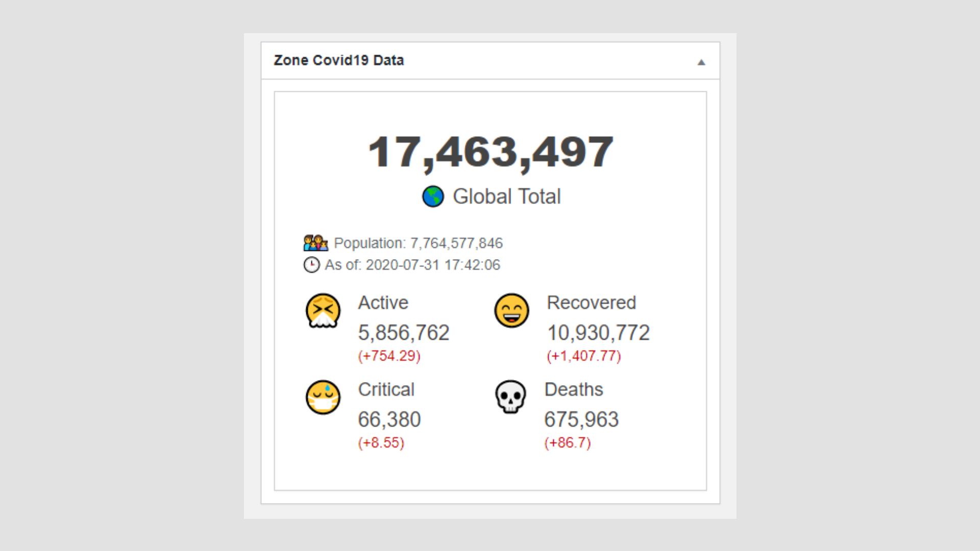Click the red +754.29 Active change
Screen dimensions: 980x551
(389, 356)
